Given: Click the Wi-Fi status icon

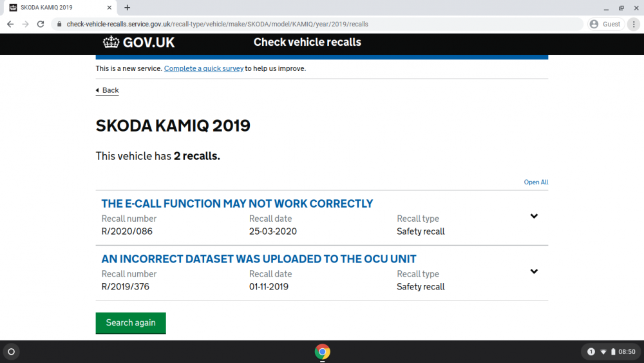Looking at the screenshot, I should 603,352.
